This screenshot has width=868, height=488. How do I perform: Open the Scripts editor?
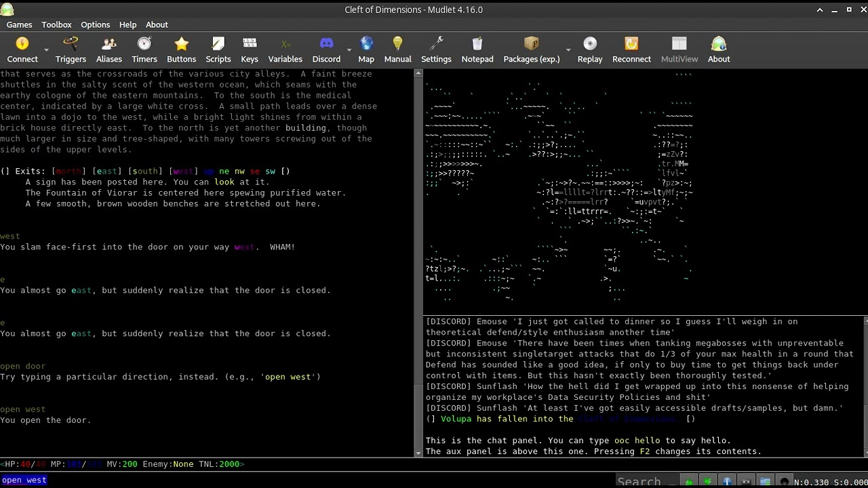tap(218, 50)
